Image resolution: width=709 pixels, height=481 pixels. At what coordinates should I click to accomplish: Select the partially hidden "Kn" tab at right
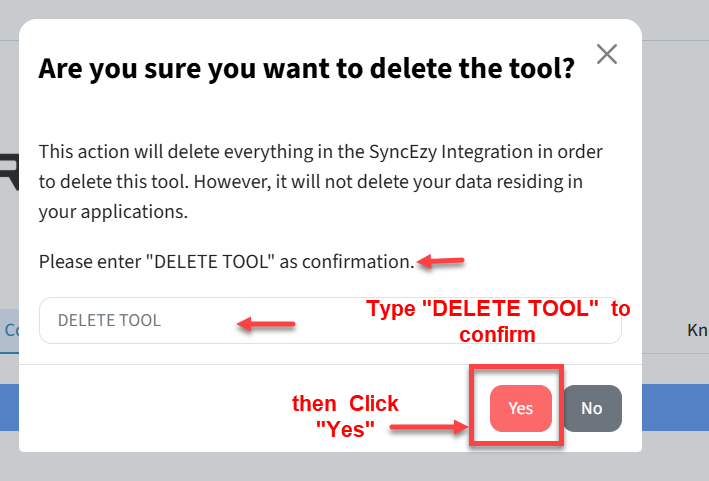pos(697,329)
